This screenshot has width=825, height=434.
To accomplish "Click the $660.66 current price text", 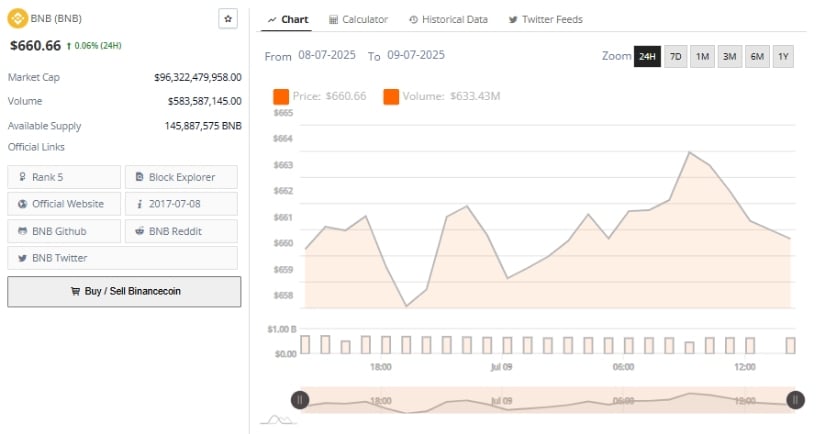I will [x=35, y=46].
